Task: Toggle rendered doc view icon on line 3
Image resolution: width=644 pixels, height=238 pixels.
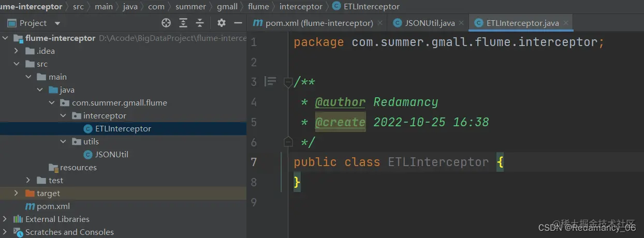Action: pyautogui.click(x=270, y=81)
